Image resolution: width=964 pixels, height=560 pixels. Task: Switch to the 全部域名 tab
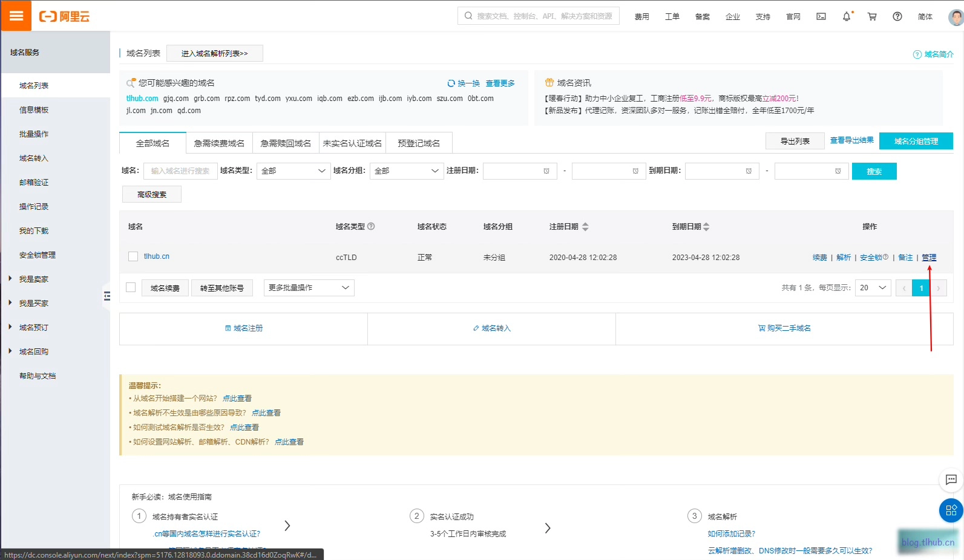pos(152,143)
